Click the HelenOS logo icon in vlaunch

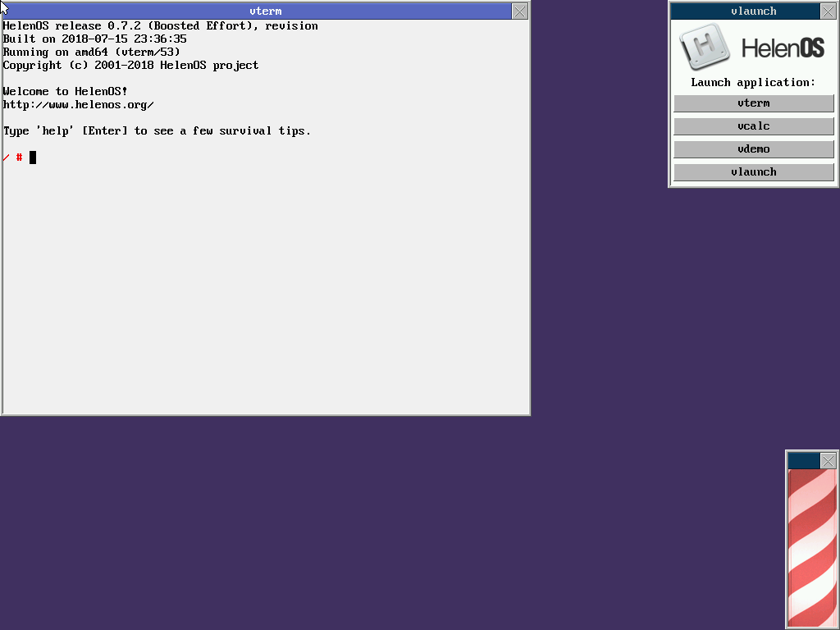point(705,47)
